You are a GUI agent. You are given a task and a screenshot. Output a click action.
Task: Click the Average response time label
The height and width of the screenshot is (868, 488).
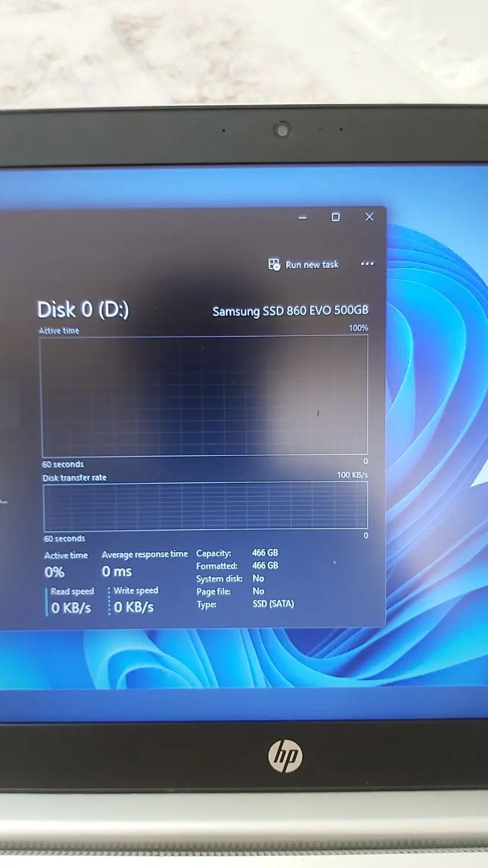pyautogui.click(x=145, y=554)
